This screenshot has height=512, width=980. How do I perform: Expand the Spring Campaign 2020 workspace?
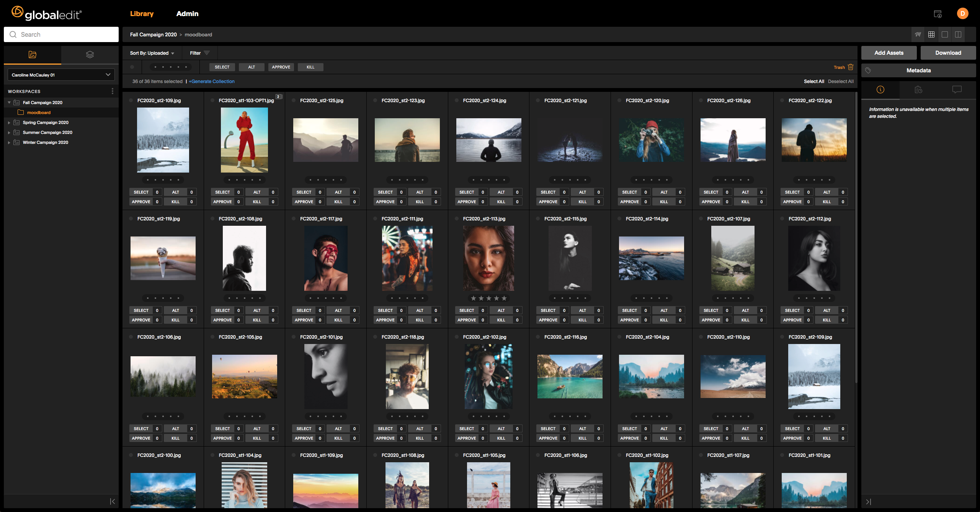pos(9,122)
